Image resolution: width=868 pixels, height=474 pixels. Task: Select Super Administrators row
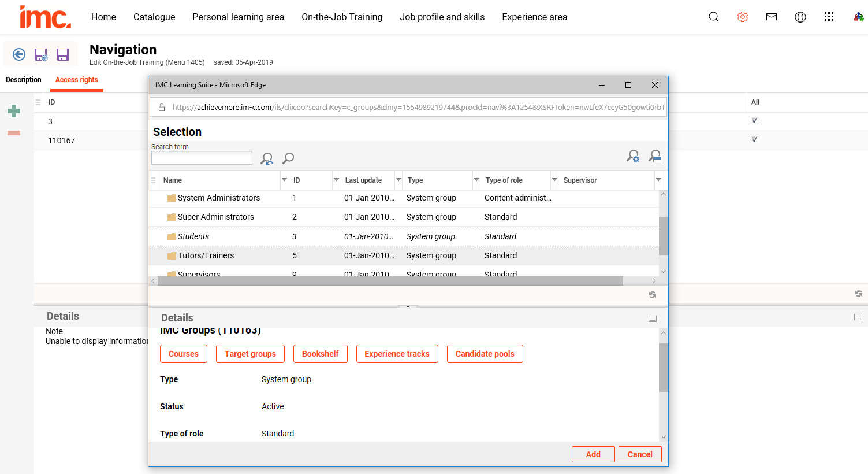point(404,217)
